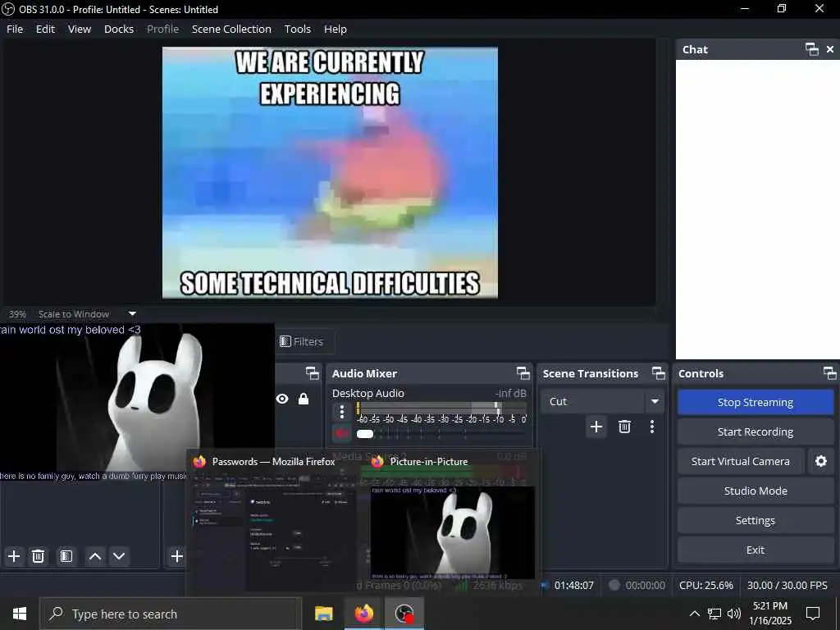
Task: Click Start Virtual Camera
Action: (741, 461)
